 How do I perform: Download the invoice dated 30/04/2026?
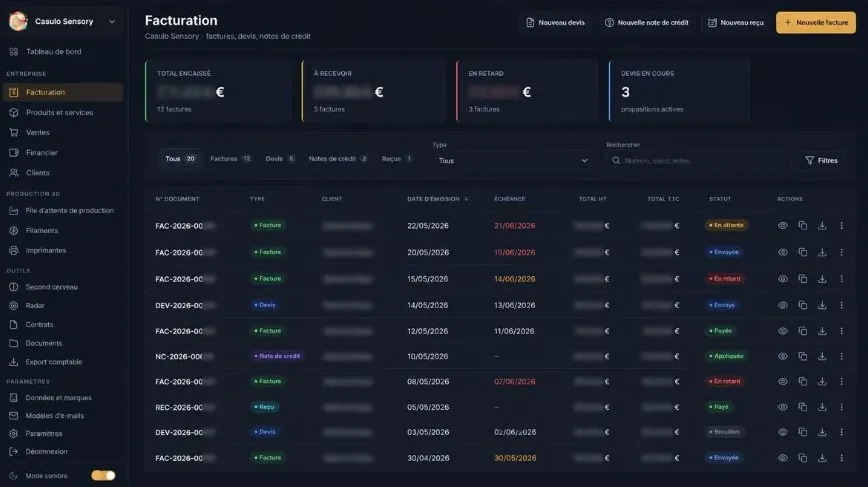[x=822, y=458]
